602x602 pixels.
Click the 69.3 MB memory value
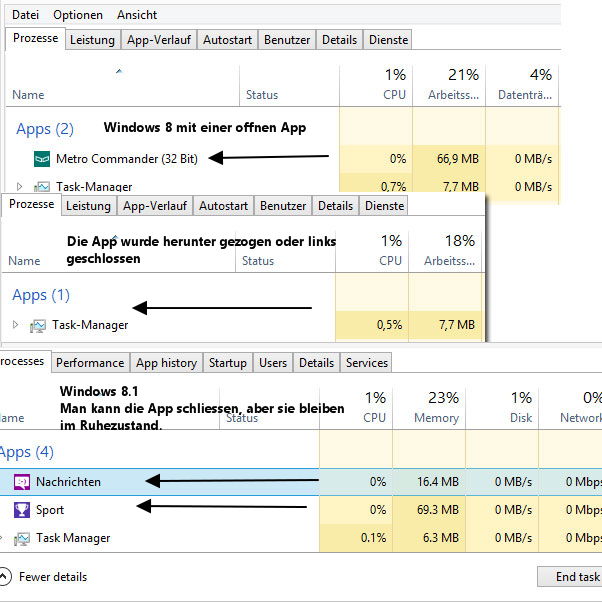click(x=438, y=510)
